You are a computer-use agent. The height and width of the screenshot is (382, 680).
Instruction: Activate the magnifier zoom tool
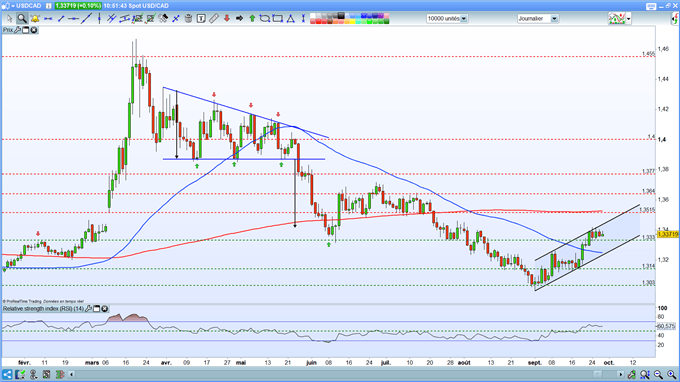pyautogui.click(x=22, y=19)
